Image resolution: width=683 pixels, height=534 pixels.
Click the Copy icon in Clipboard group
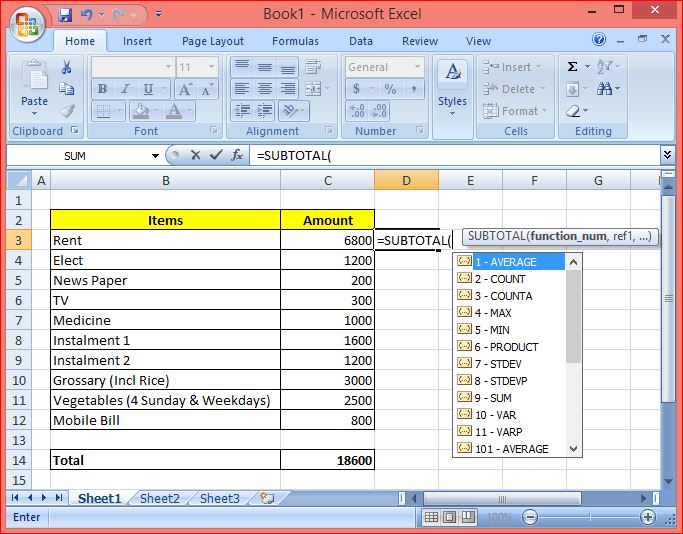pos(66,89)
